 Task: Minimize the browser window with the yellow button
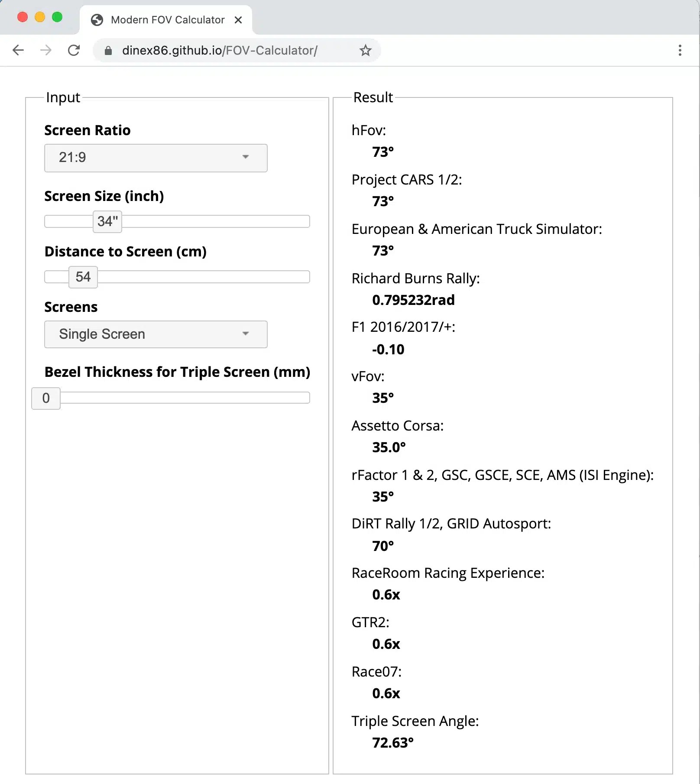40,17
